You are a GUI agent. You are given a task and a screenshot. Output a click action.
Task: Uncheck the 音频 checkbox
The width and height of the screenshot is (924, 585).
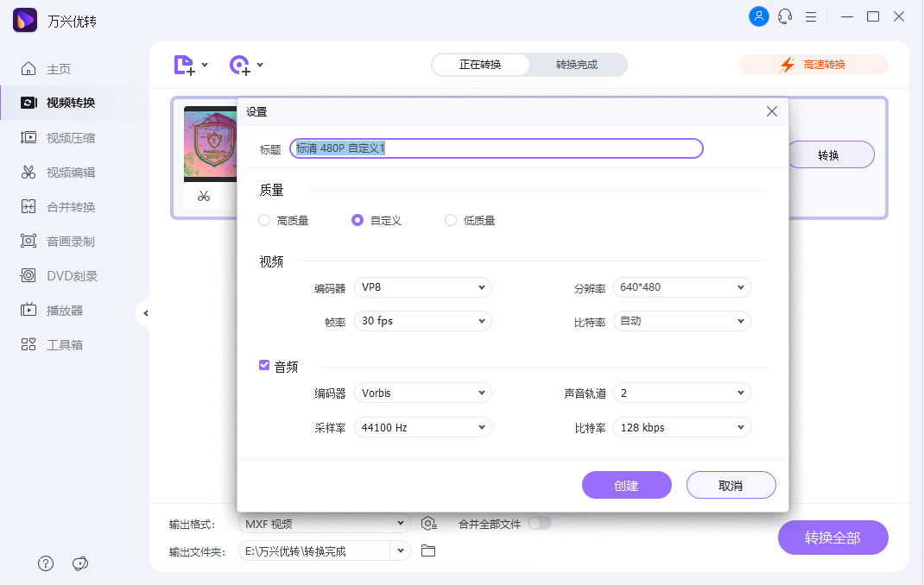(x=264, y=365)
